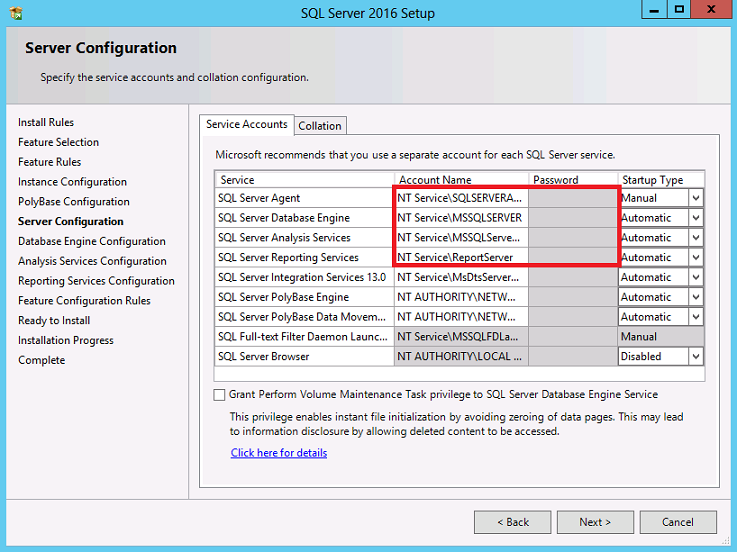This screenshot has height=552, width=737.
Task: Click the Service column header
Action: click(305, 180)
